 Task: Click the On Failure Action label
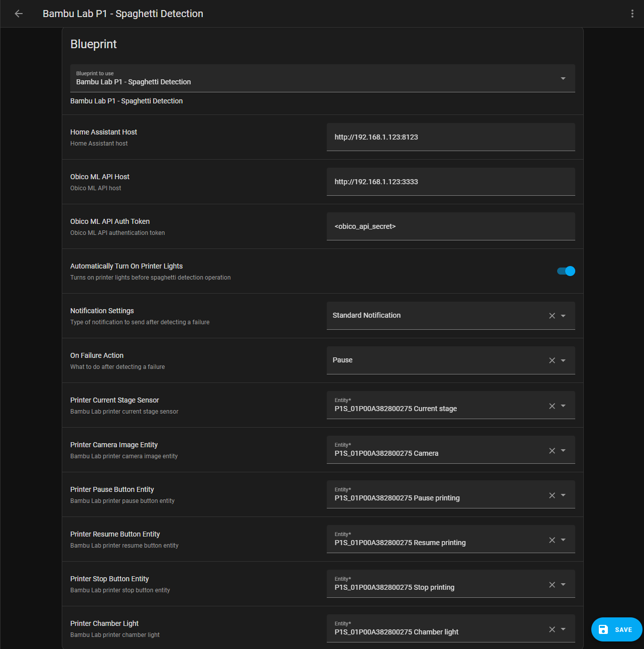tap(97, 355)
